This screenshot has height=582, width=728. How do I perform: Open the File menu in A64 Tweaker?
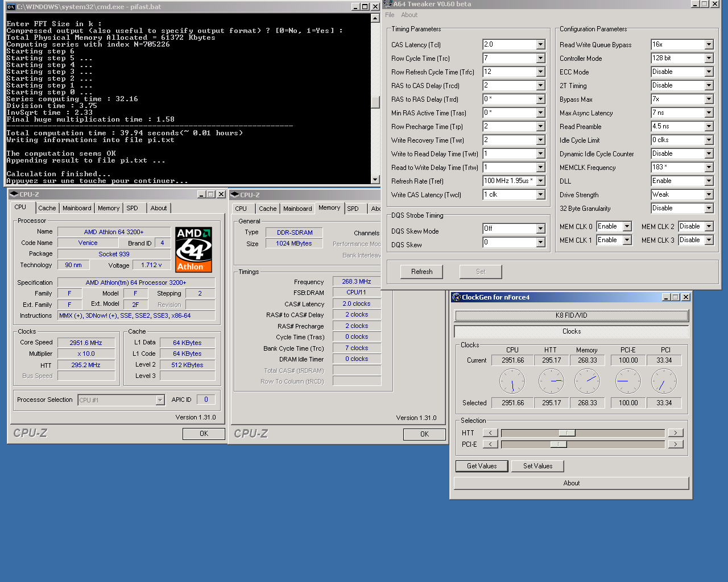(390, 15)
